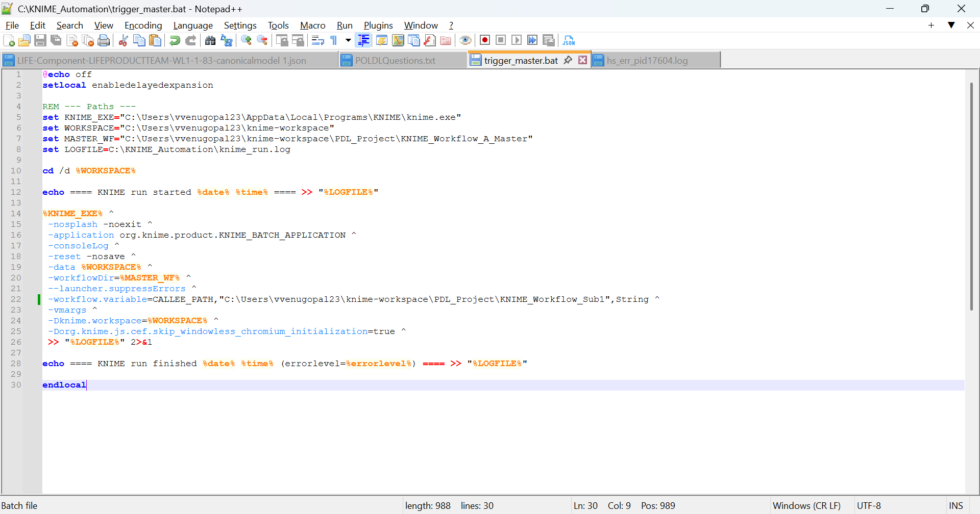This screenshot has height=514, width=980.
Task: Toggle Word Wrap toolbar button
Action: pos(317,41)
